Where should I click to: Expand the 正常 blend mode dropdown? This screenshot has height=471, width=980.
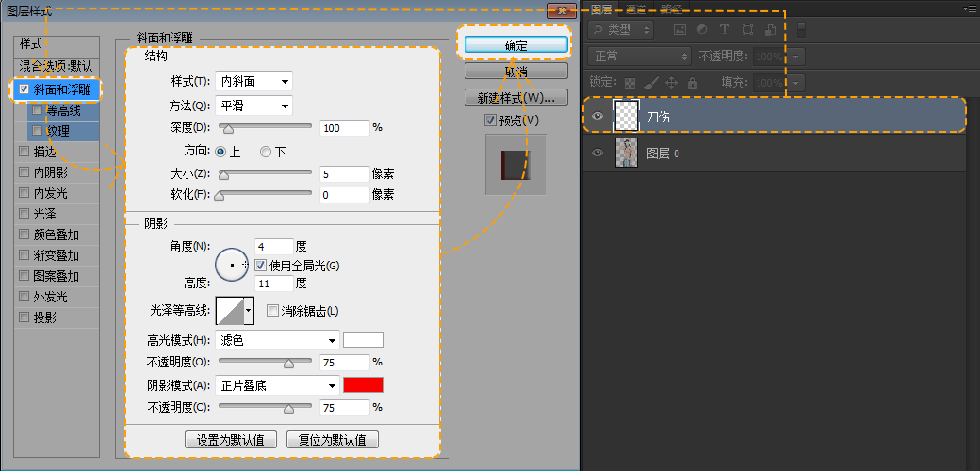pos(639,57)
